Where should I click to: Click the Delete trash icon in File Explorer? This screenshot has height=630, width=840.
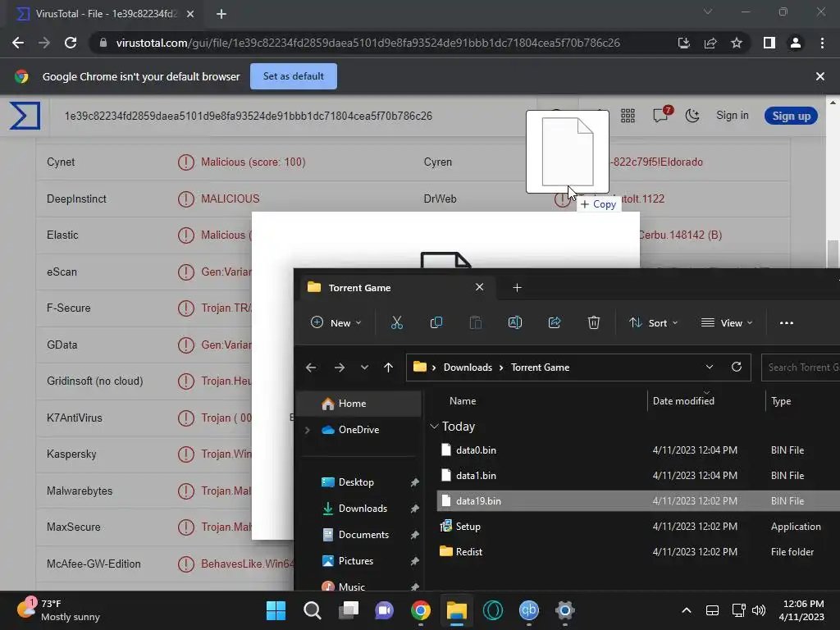tap(594, 322)
